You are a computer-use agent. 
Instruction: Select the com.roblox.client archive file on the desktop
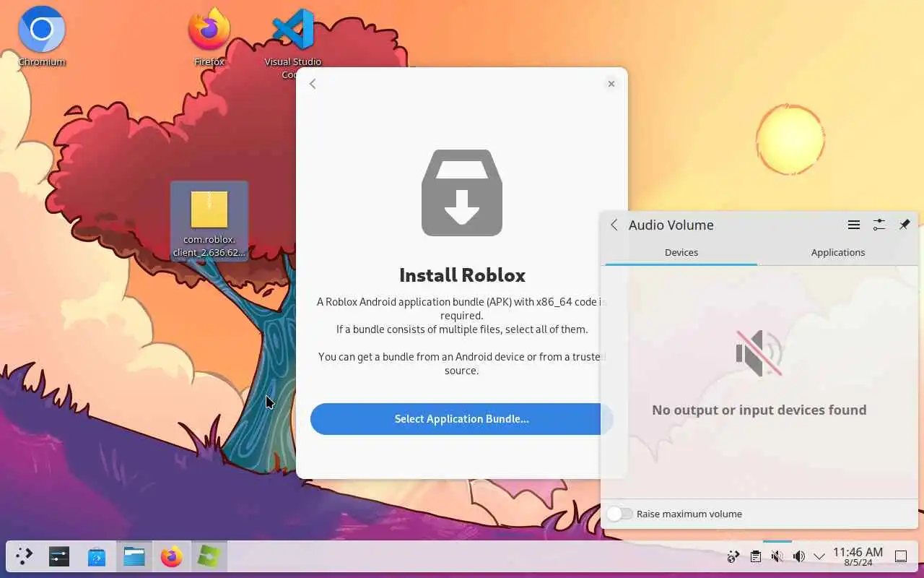209,220
